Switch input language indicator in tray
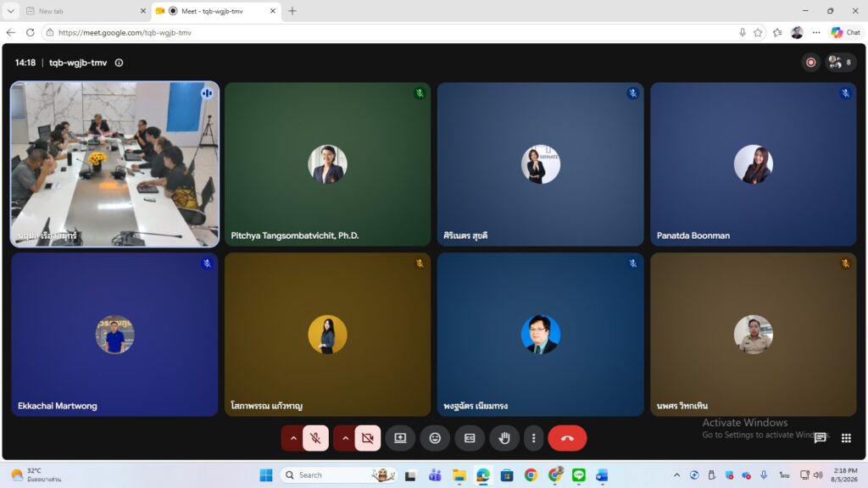Image resolution: width=868 pixels, height=488 pixels. 784,475
